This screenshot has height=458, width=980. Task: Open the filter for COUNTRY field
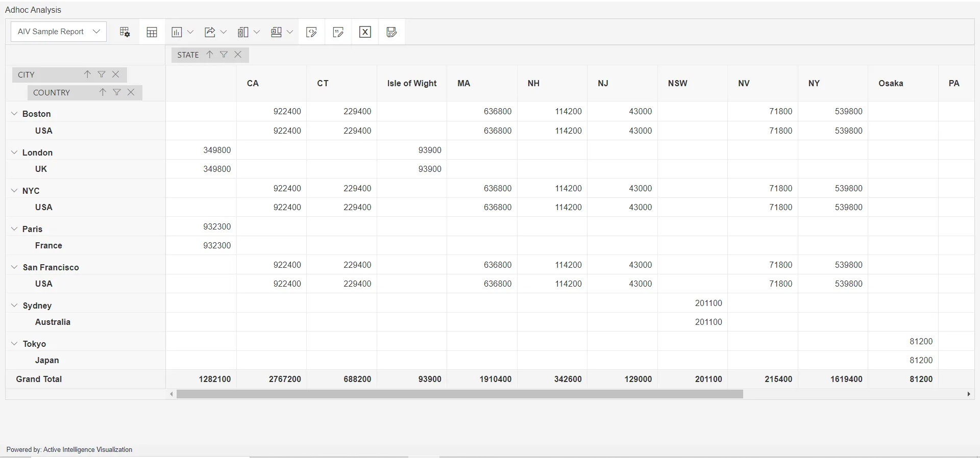click(117, 92)
